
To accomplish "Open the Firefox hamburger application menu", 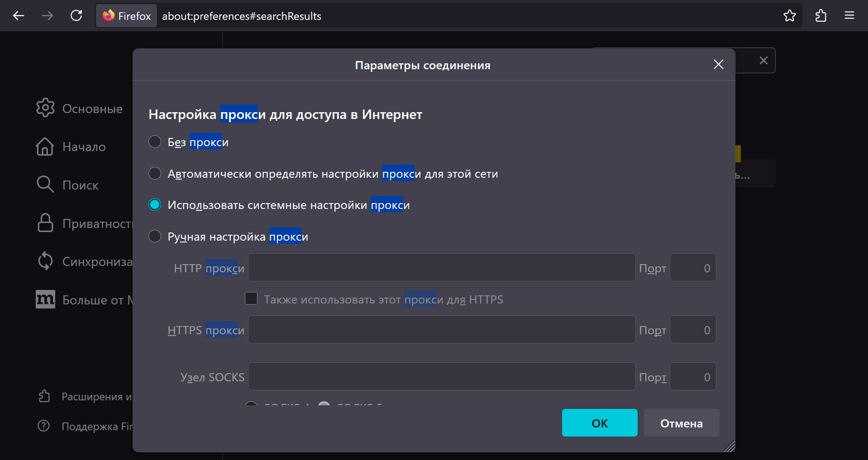I will tap(849, 16).
